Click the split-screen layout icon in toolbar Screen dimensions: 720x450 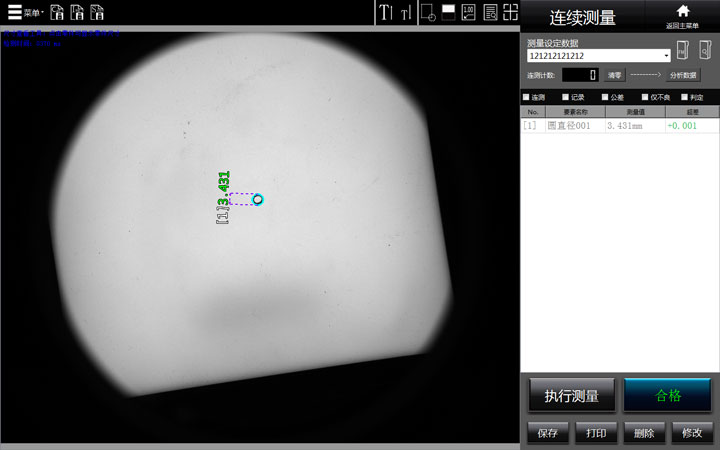(x=448, y=12)
